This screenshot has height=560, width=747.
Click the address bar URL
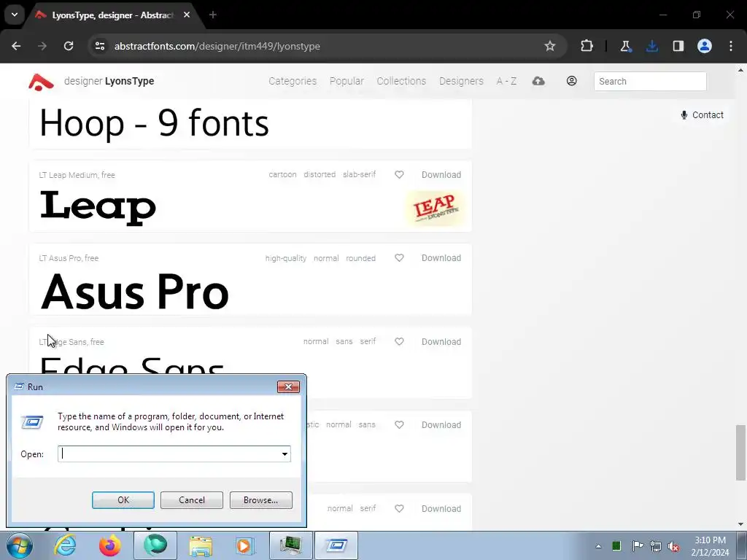[x=217, y=46]
